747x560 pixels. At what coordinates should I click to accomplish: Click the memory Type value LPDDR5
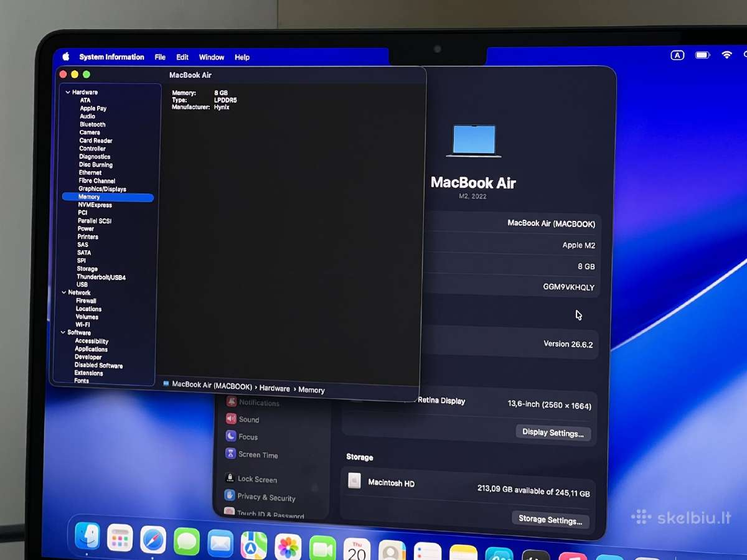pos(225,100)
